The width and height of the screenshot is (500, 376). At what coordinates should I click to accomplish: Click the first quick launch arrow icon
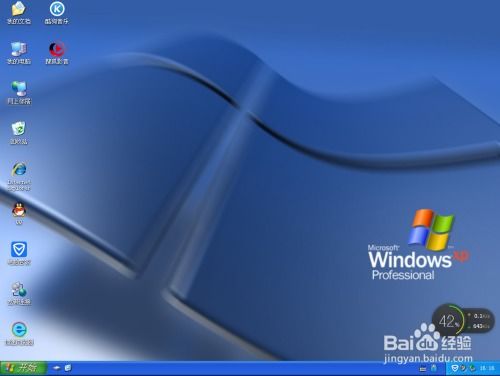tap(57, 368)
